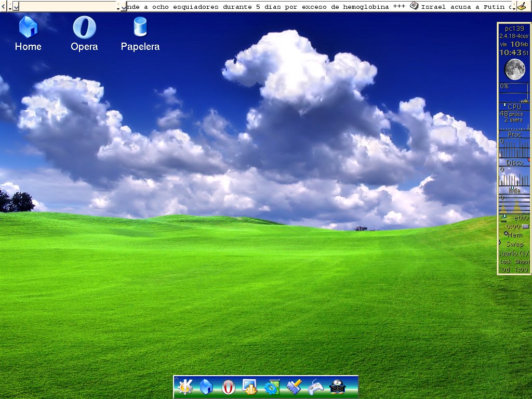
Task: Open the control center gear icon in the panel
Action: [x=272, y=387]
